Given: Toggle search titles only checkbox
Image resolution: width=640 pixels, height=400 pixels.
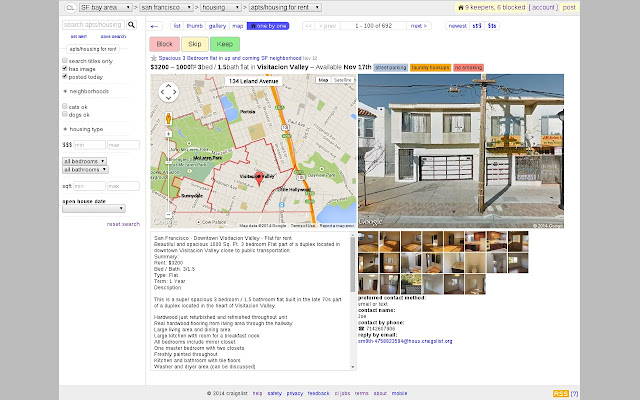Looking at the screenshot, I should pos(64,60).
